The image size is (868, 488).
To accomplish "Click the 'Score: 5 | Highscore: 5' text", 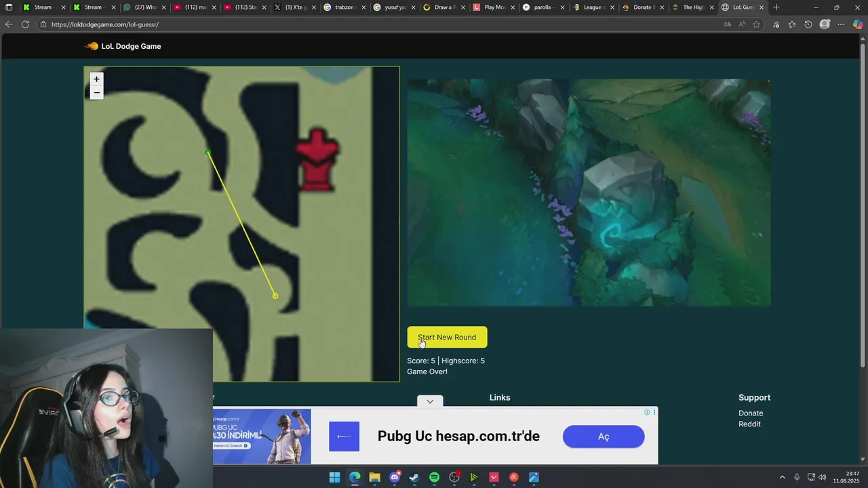I will tap(446, 361).
